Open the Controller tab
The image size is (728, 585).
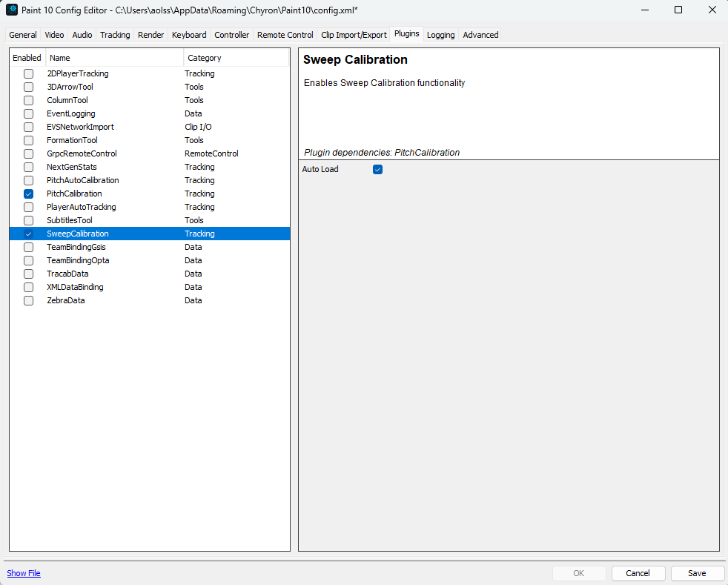(232, 35)
